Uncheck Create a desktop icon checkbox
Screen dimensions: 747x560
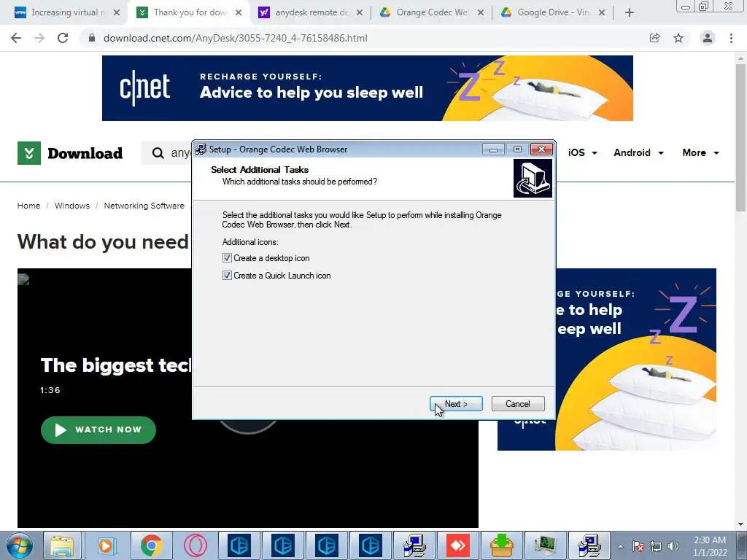228,258
